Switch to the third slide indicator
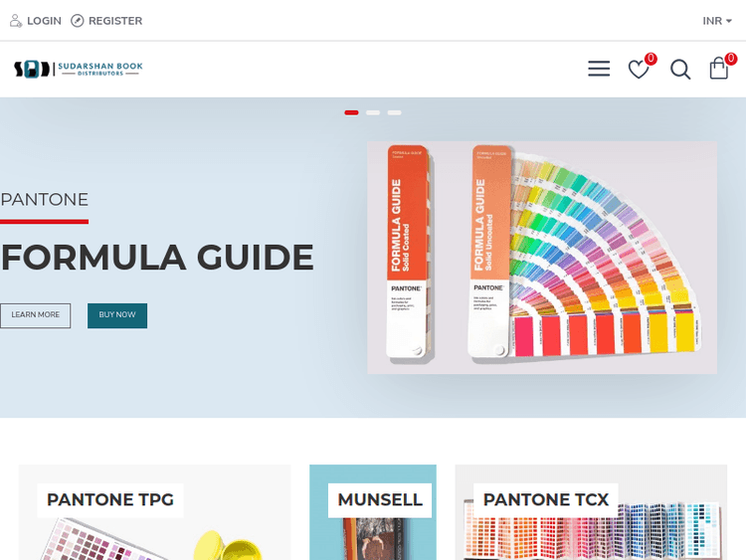This screenshot has height=560, width=746. (395, 112)
